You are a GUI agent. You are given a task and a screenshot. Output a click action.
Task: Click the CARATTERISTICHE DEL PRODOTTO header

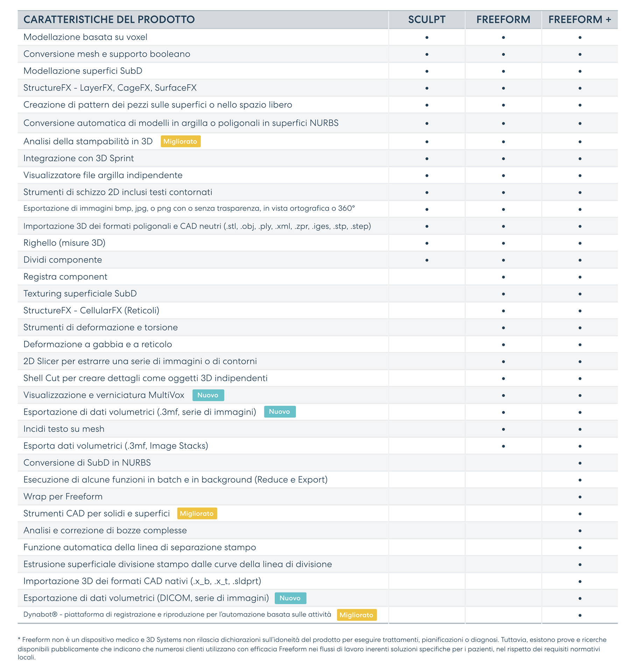click(109, 20)
